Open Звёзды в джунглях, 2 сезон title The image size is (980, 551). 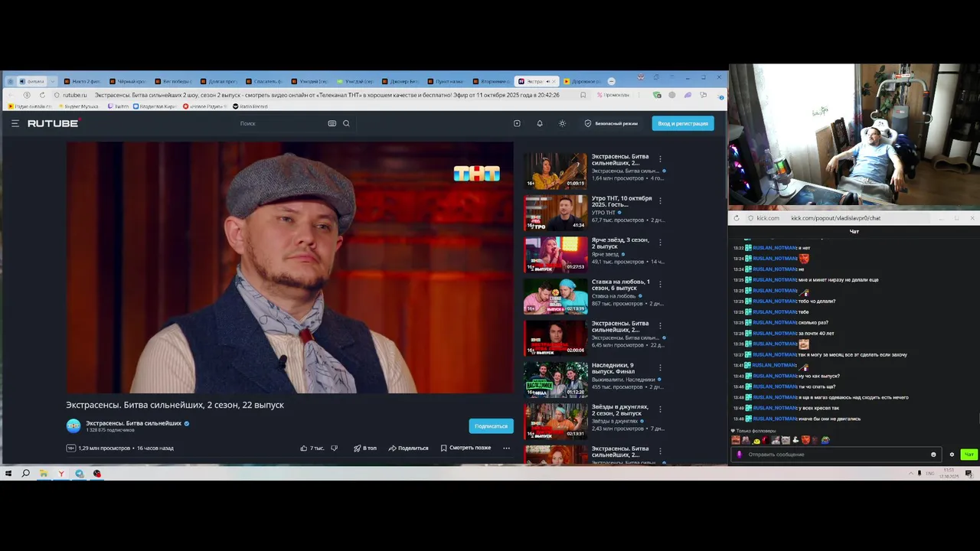620,410
